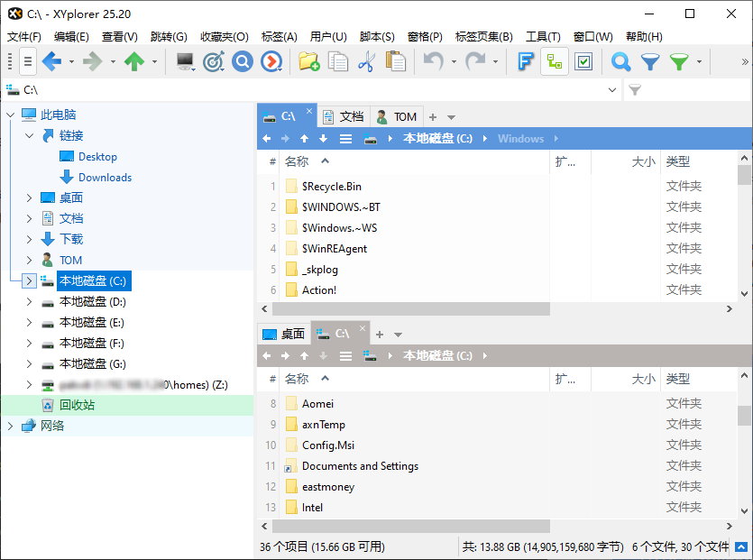The image size is (753, 560).
Task: Open the address bar dropdown arrow
Action: pos(613,90)
